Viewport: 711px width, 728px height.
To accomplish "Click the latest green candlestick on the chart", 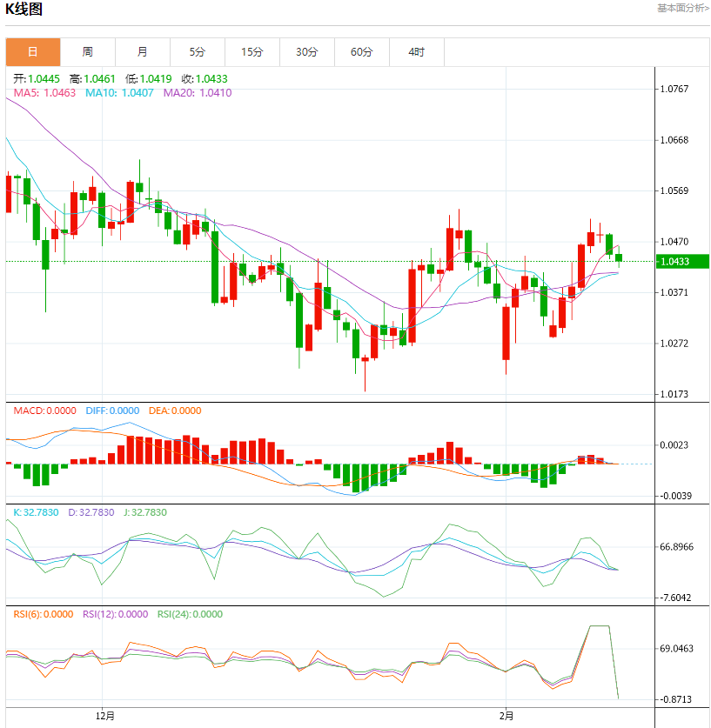I will [x=619, y=257].
